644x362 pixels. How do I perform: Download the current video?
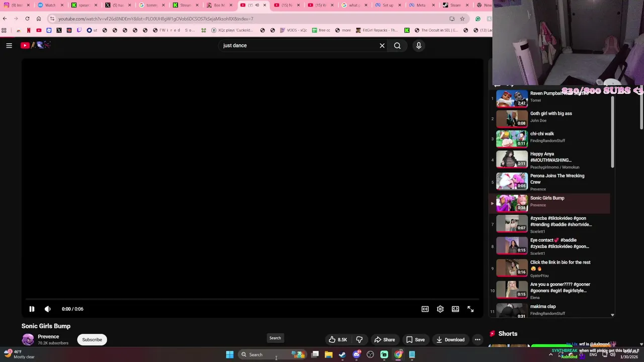[x=450, y=339]
